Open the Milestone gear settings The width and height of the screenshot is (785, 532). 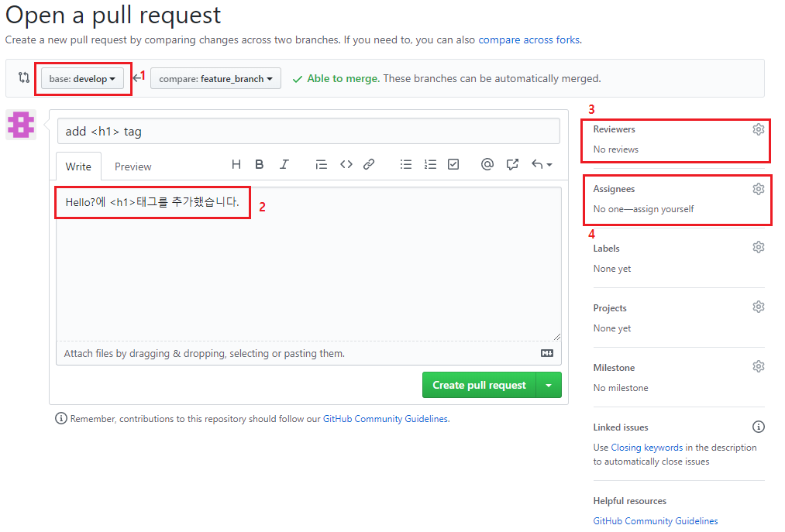coord(759,366)
